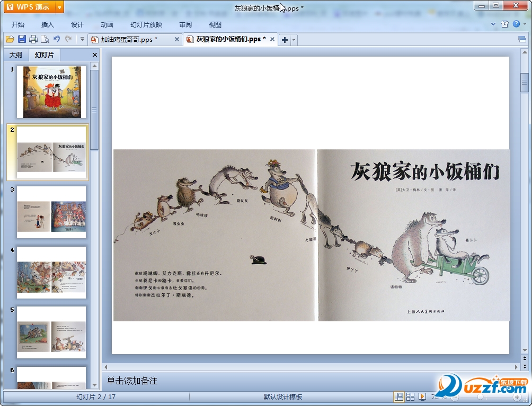Image resolution: width=532 pixels, height=406 pixels.
Task: Switch to the 幻灯片 slides pane tab
Action: pyautogui.click(x=45, y=55)
